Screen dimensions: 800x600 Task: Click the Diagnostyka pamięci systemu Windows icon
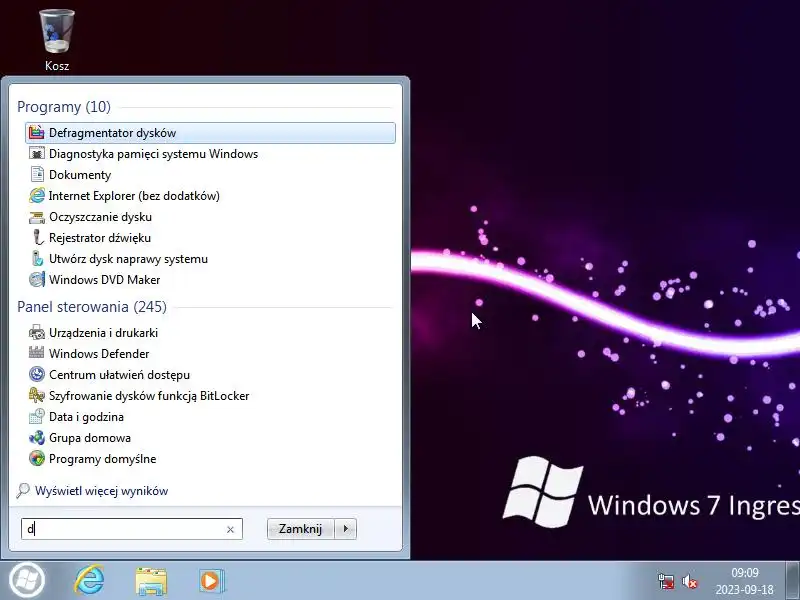pyautogui.click(x=37, y=154)
